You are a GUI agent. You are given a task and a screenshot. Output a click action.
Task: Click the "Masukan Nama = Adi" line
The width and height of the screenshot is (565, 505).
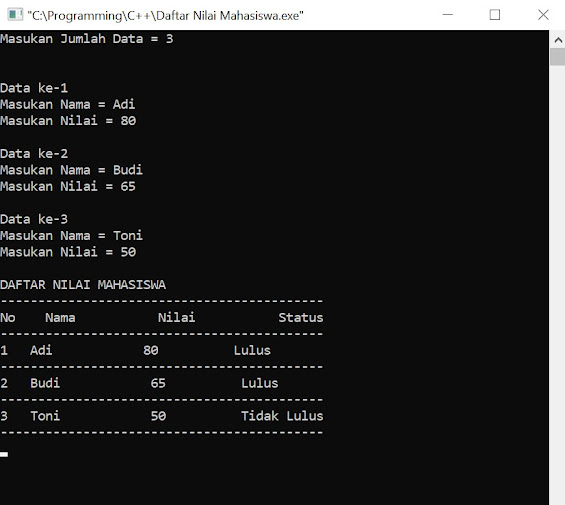pos(67,105)
